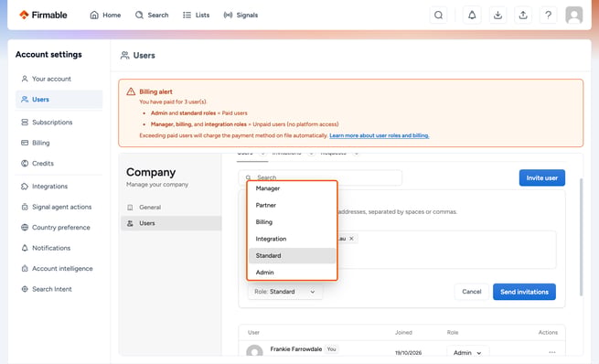Choose Partner role from dropdown
The width and height of the screenshot is (599, 364).
tap(292, 206)
